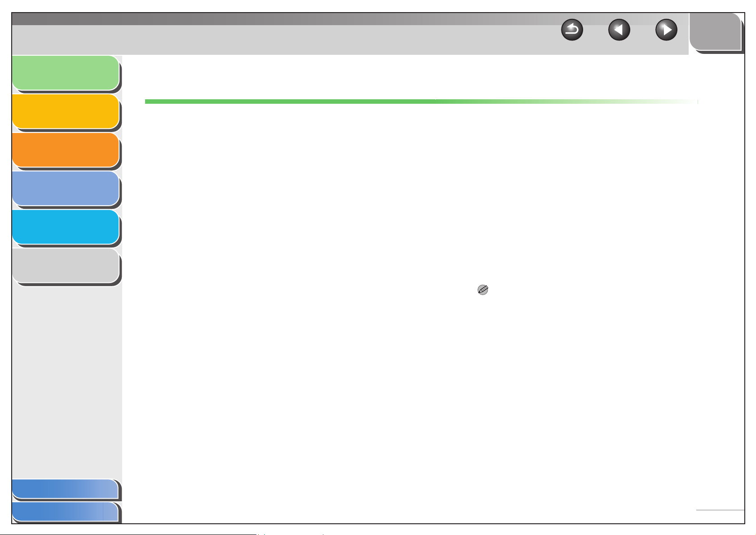The height and width of the screenshot is (535, 756).
Task: Select the green sidebar chapter tab
Action: point(66,73)
